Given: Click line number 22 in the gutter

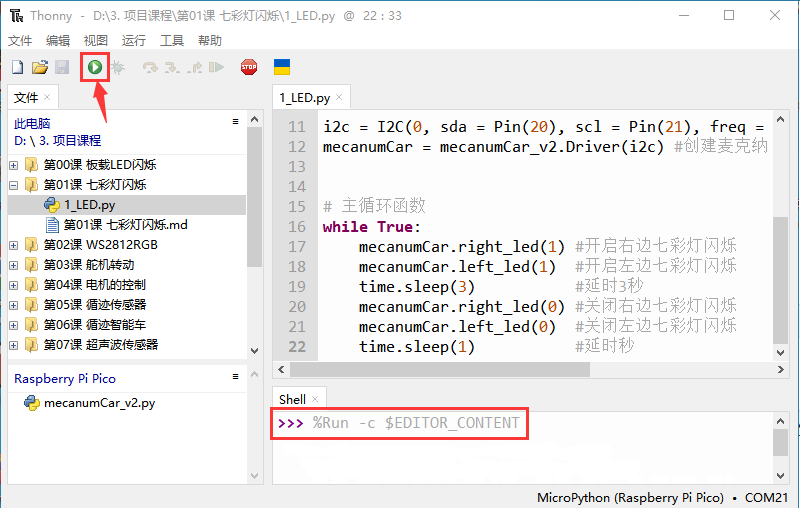Looking at the screenshot, I should 297,347.
